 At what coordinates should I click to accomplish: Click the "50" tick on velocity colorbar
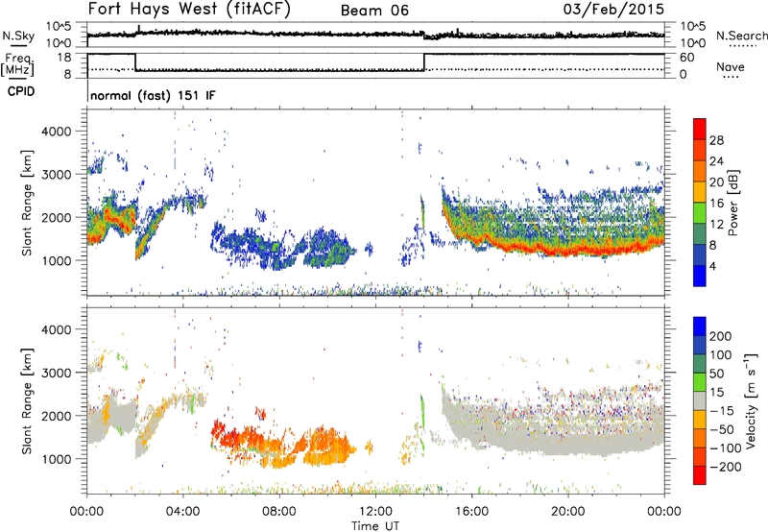[x=716, y=374]
